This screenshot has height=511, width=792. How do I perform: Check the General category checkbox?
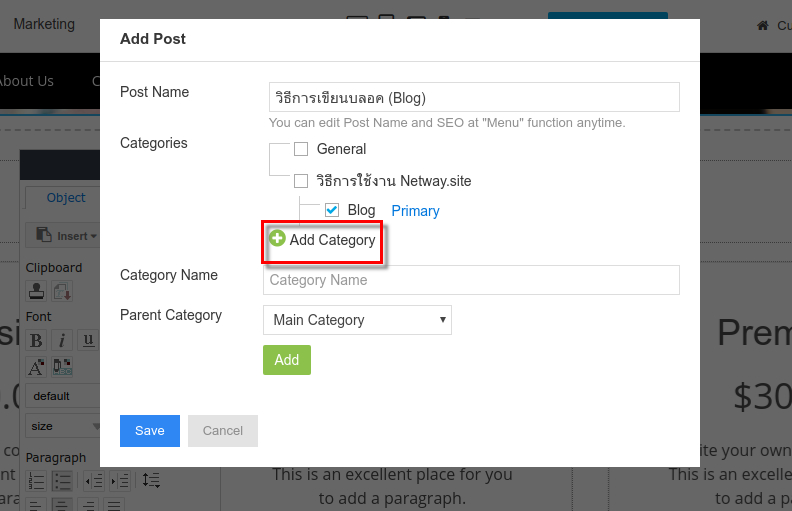(x=301, y=149)
